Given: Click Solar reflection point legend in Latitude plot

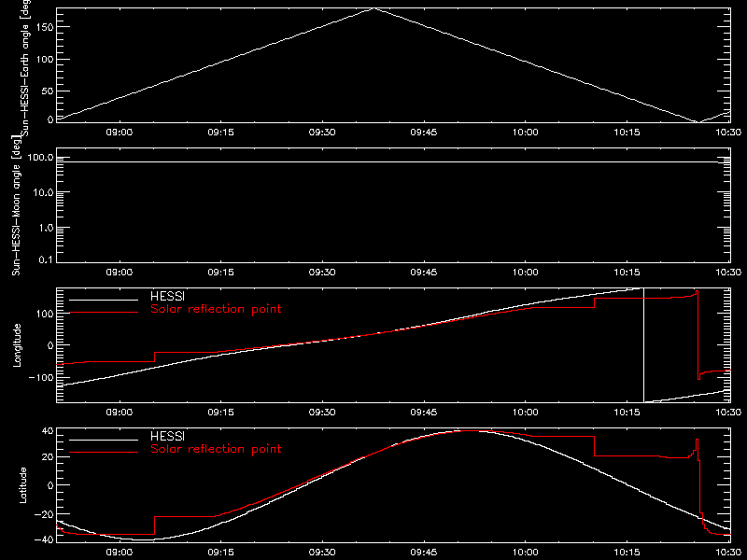Looking at the screenshot, I should coord(216,449).
